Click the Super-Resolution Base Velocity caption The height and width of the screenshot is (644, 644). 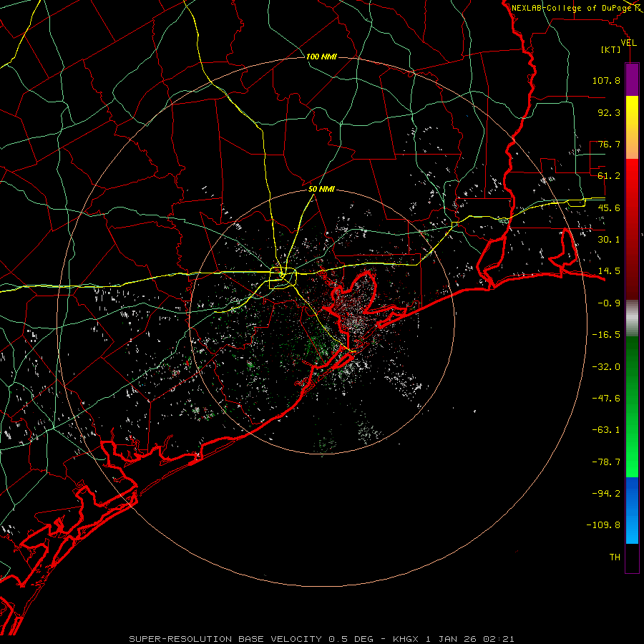click(321, 639)
